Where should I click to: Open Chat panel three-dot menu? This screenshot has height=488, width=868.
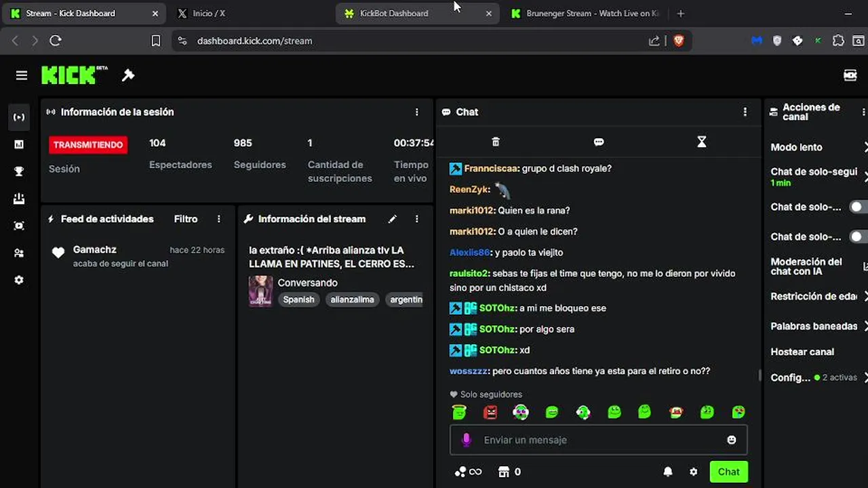coord(745,112)
